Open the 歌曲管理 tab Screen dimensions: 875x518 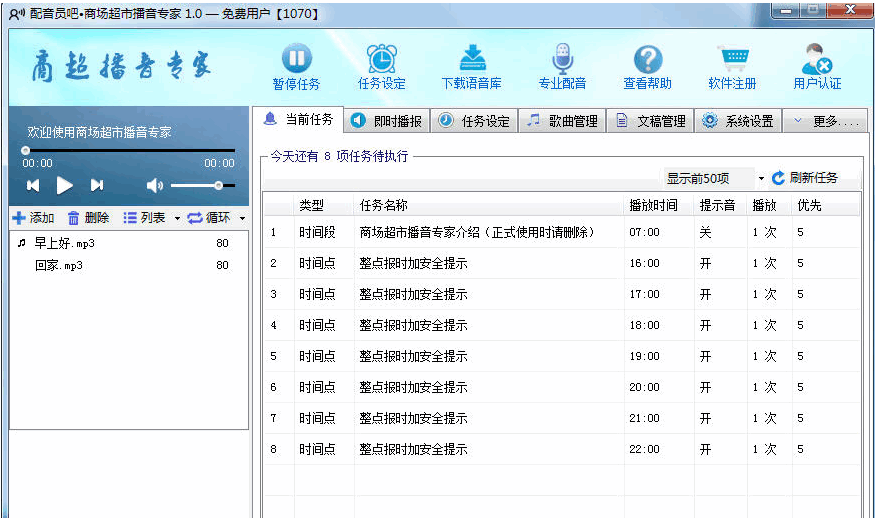pos(564,121)
